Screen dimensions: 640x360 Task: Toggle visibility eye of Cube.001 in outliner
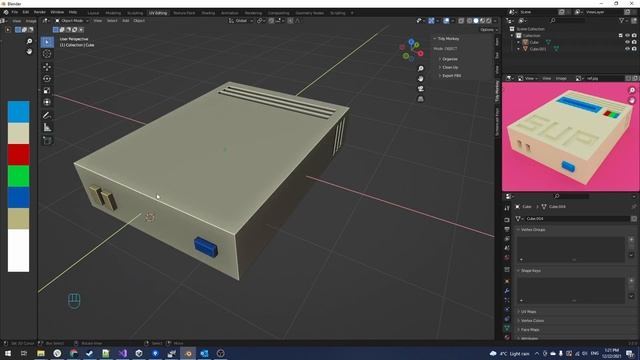tap(627, 49)
